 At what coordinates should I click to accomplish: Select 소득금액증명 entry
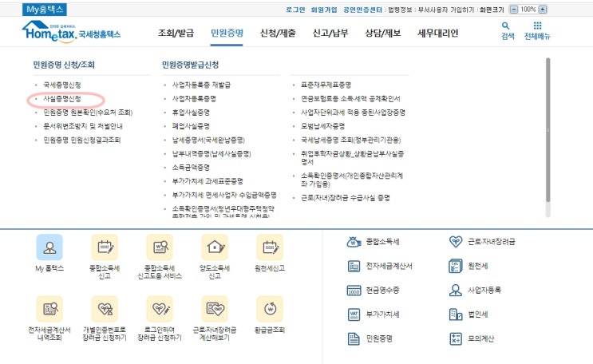tap(191, 168)
